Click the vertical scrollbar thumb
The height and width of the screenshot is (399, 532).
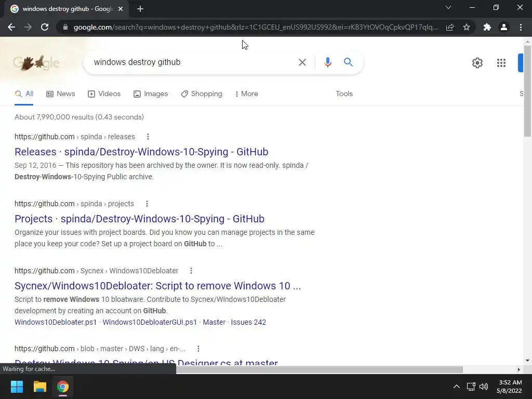(527, 91)
